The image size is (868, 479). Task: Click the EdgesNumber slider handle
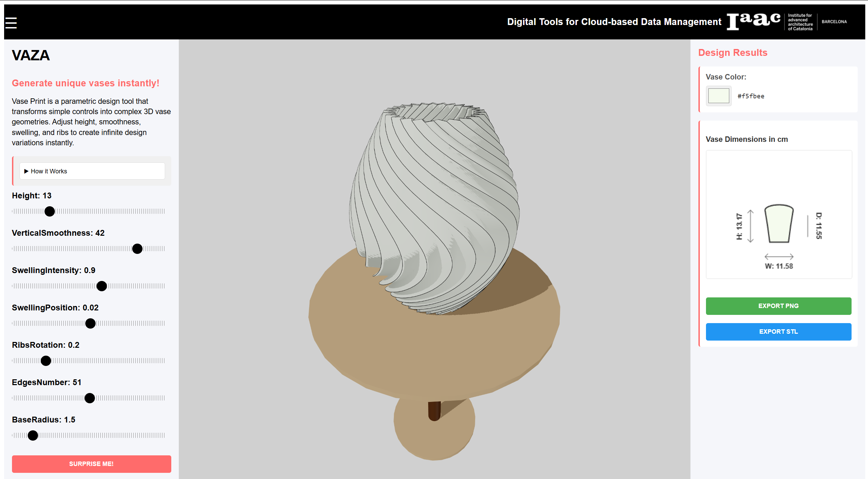tap(90, 398)
